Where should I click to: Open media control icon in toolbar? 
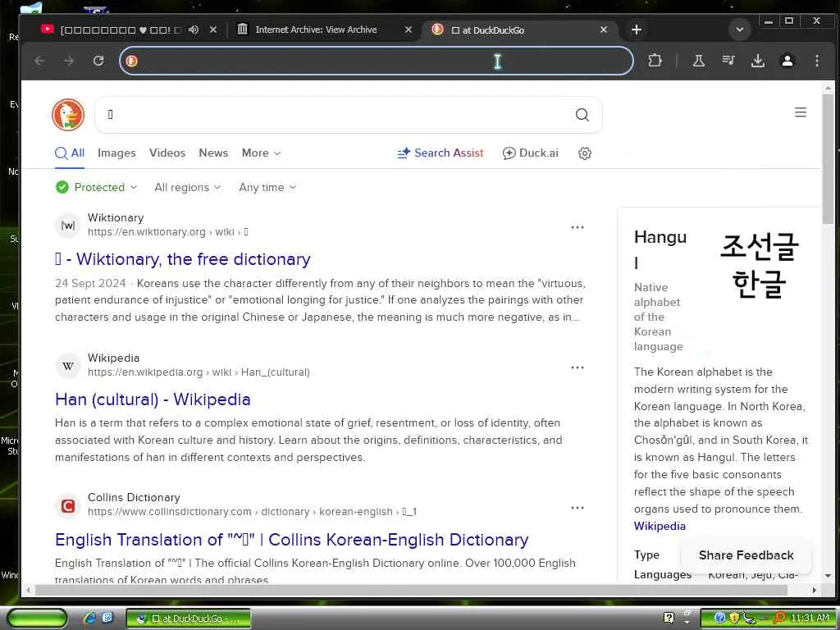[728, 61]
